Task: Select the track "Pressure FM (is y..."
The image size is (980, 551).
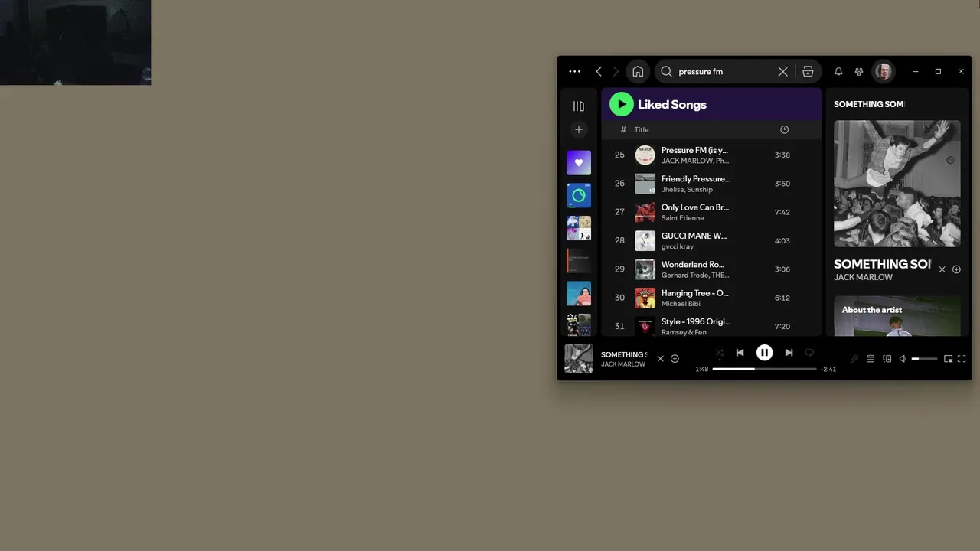Action: 694,150
